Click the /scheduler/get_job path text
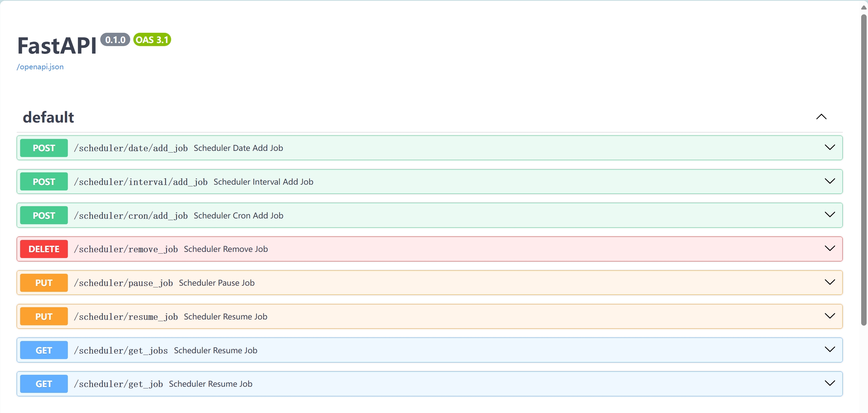Viewport: 868px width, 413px height. pyautogui.click(x=118, y=384)
